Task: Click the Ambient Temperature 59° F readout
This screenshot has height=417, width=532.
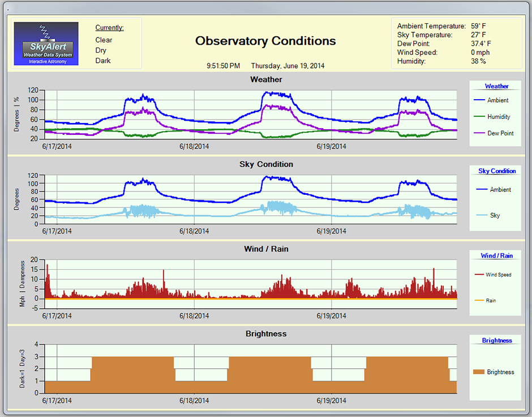Action: (478, 26)
